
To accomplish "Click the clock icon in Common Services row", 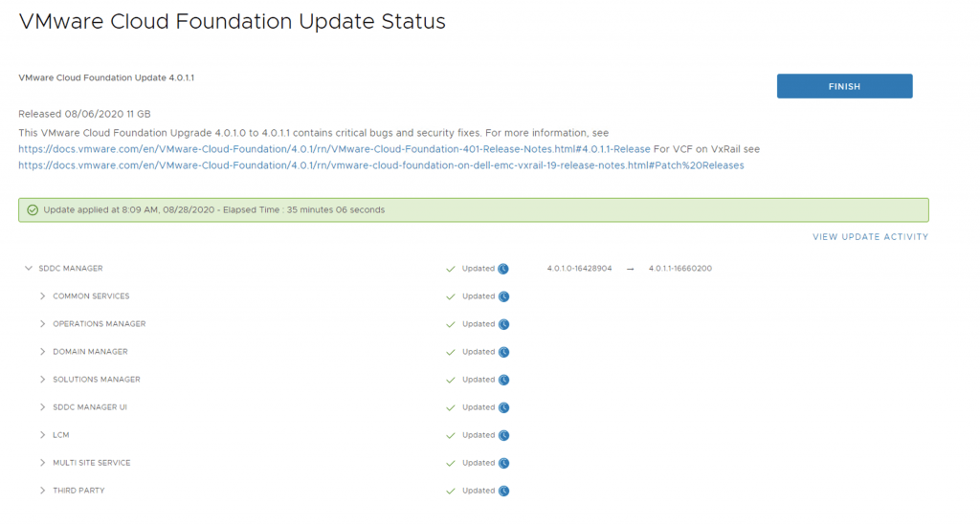I will tap(503, 296).
